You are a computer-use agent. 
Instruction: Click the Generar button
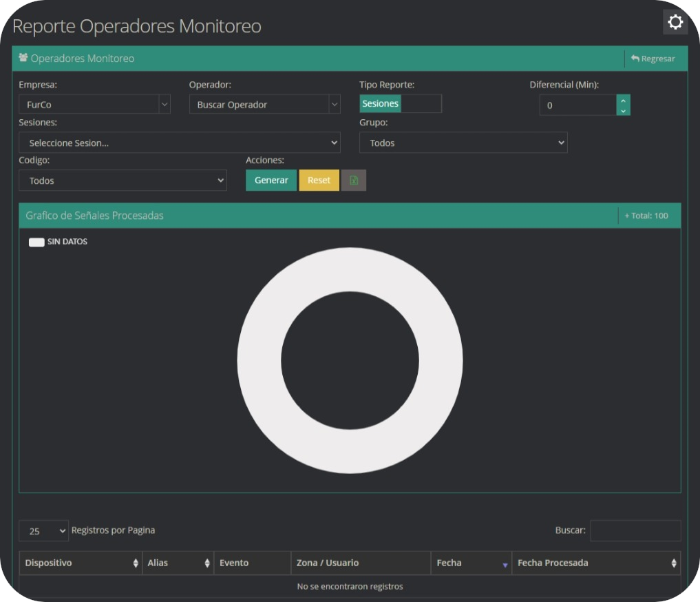pyautogui.click(x=271, y=180)
